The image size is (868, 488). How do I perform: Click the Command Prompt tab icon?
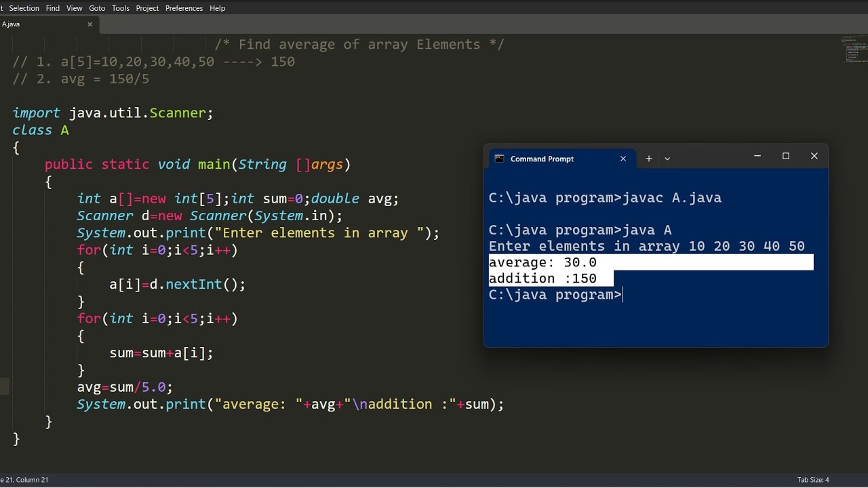pyautogui.click(x=500, y=159)
